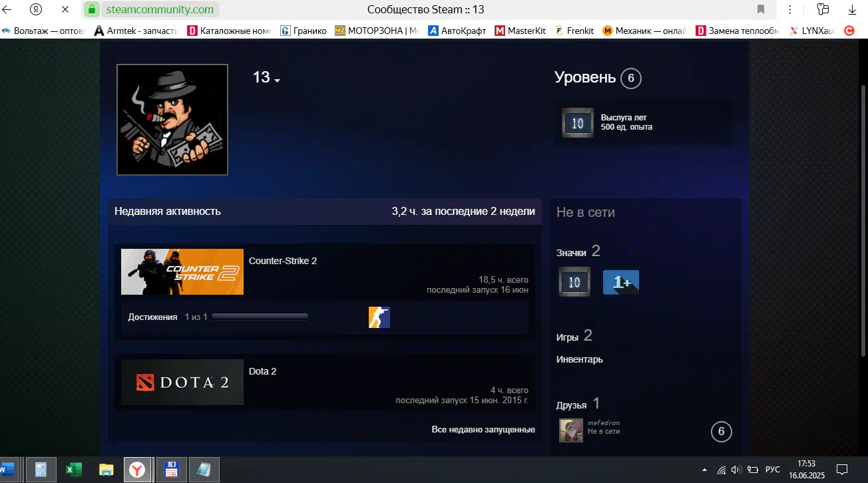Click the level 6 circle badge
Screen dimensions: 868x483
click(x=630, y=79)
